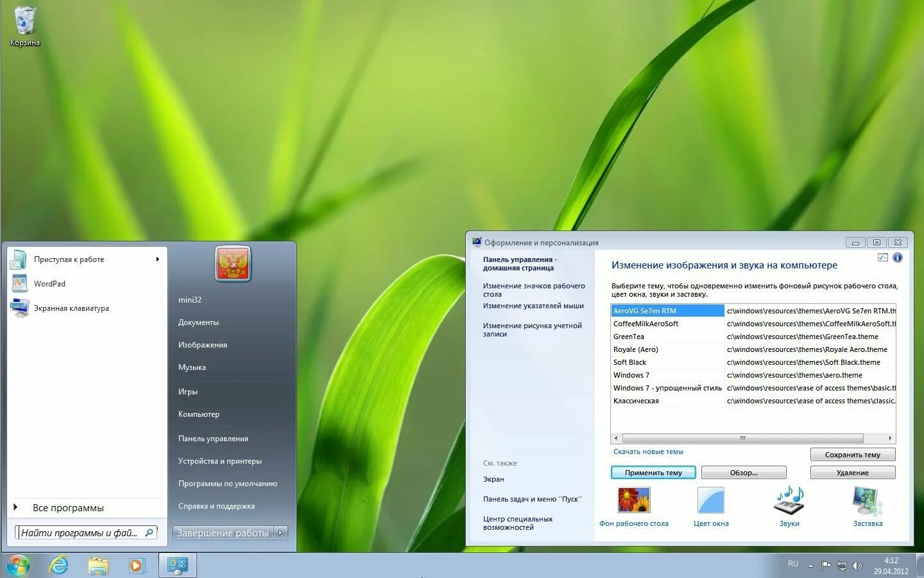Open Справка и поддержка in Start menu
Screen dimensions: 924x578
click(x=216, y=506)
